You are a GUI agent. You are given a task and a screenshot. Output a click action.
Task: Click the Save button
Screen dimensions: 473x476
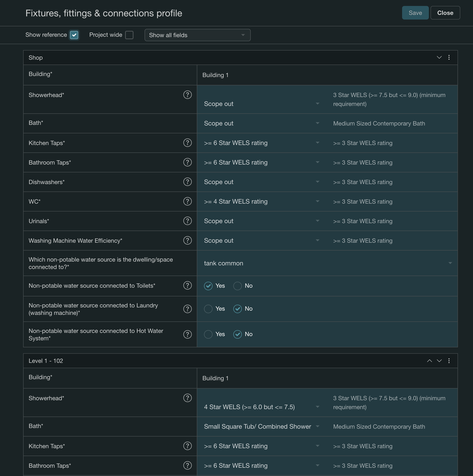pyautogui.click(x=415, y=13)
